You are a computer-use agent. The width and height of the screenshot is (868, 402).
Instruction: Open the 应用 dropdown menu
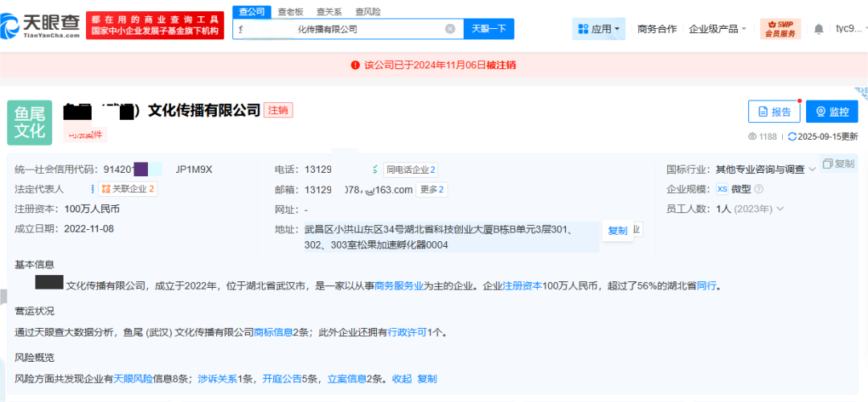pyautogui.click(x=599, y=29)
